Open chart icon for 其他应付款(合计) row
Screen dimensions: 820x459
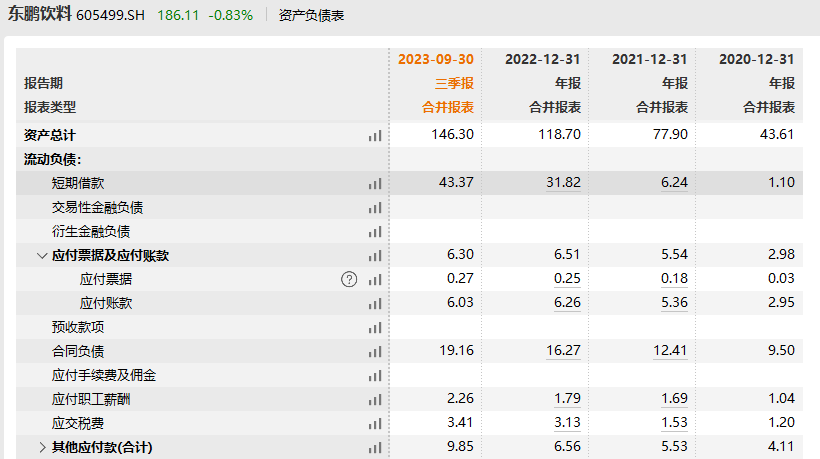375,448
